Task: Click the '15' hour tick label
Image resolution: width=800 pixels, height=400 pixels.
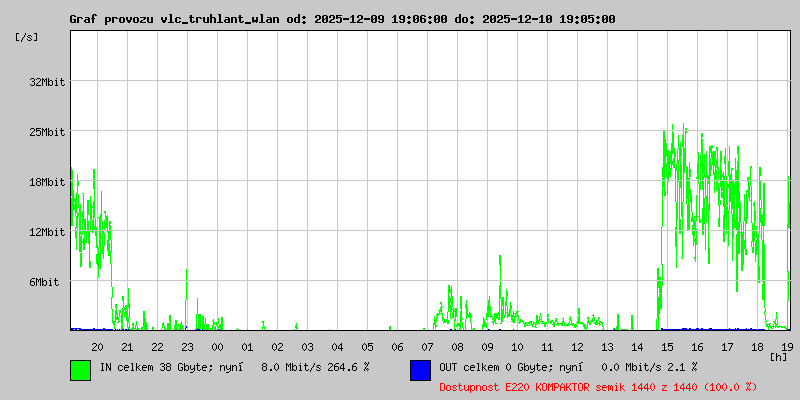Action: 667,347
